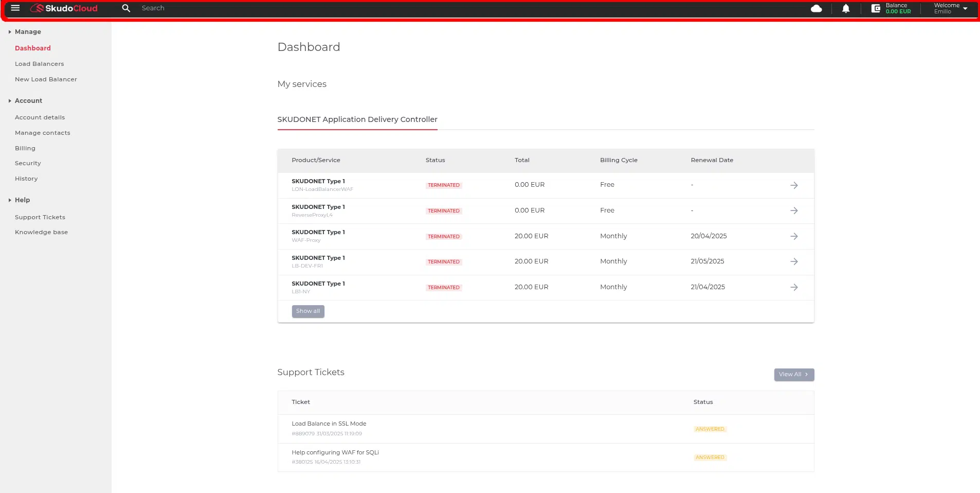
Task: Click Product/Service column header
Action: click(316, 160)
